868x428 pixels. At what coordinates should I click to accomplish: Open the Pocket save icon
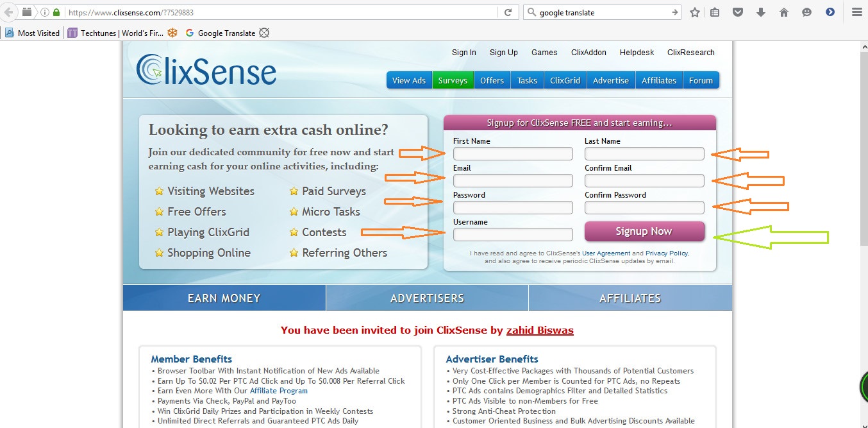tap(738, 12)
